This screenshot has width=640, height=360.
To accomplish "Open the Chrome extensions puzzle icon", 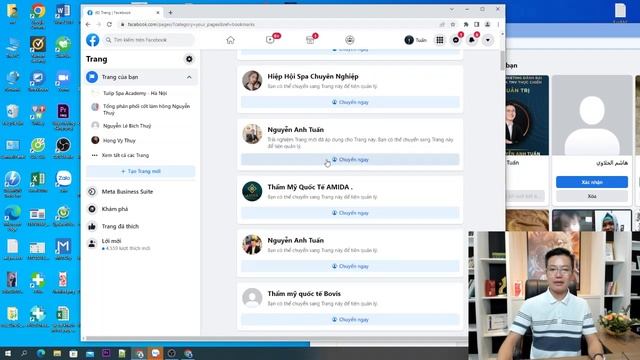I will 466,24.
